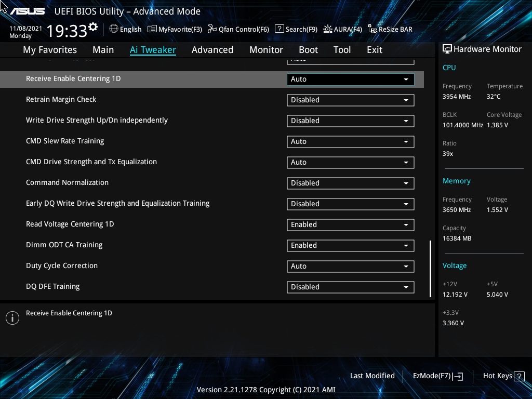Switch to My Favorites tab
The width and height of the screenshot is (532, 399).
pyautogui.click(x=50, y=50)
